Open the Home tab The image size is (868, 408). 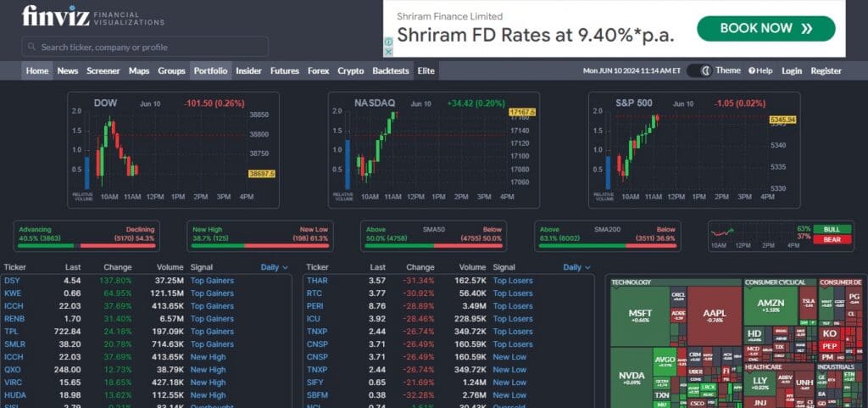coord(37,71)
